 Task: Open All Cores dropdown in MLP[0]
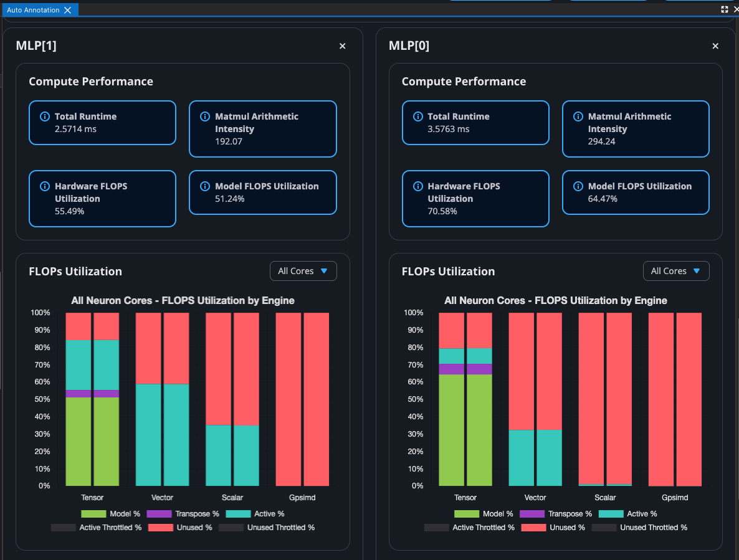[676, 271]
